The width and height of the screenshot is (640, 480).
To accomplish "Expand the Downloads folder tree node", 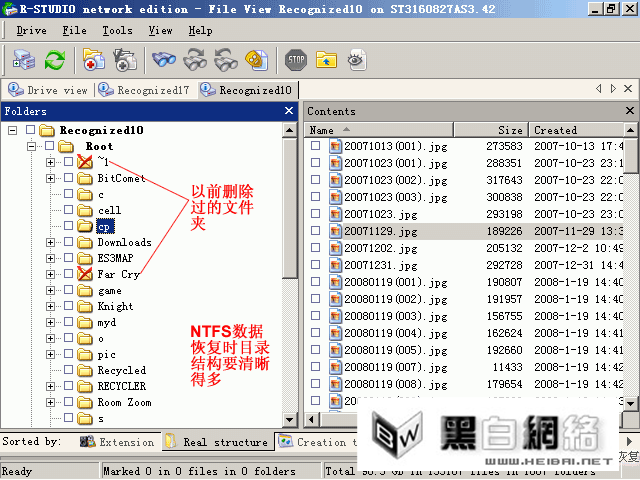I will coord(50,242).
